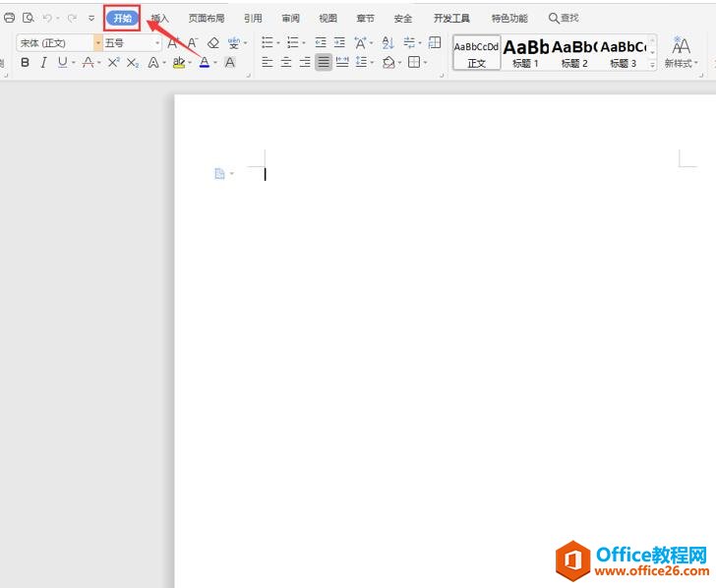Click the line spacing icon
This screenshot has width=716, height=588.
(x=361, y=62)
